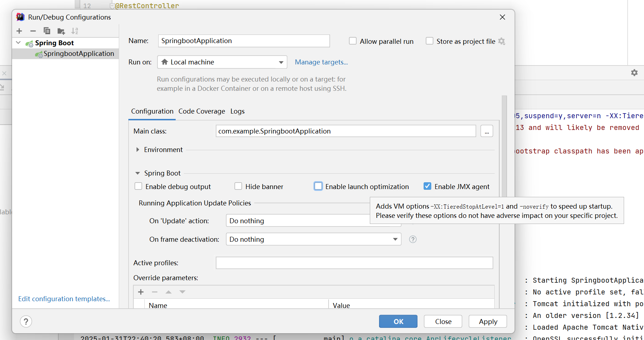Switch to Logs tab
Image resolution: width=644 pixels, height=340 pixels.
click(x=238, y=111)
